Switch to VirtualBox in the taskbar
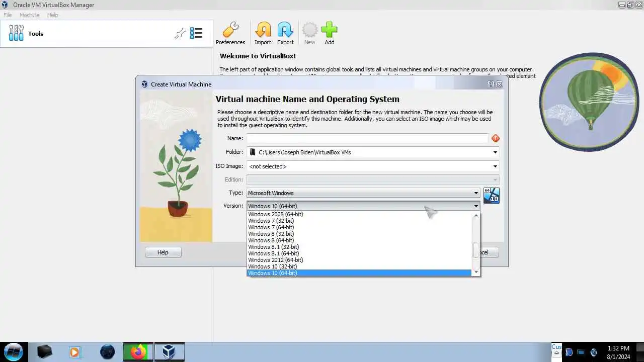This screenshot has height=362, width=644. click(x=169, y=352)
